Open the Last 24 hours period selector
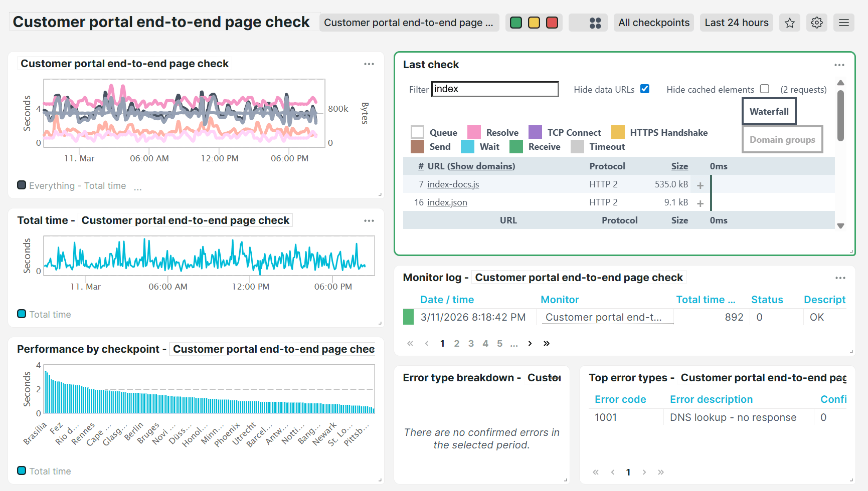 736,22
